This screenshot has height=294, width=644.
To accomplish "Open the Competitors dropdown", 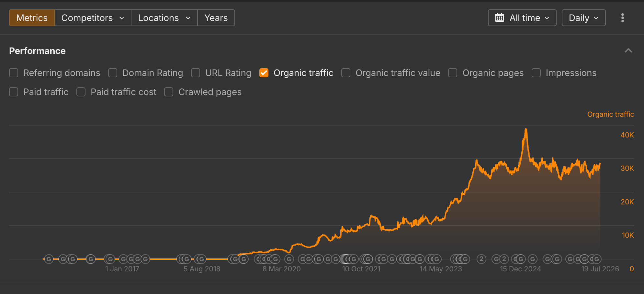I will (x=93, y=18).
